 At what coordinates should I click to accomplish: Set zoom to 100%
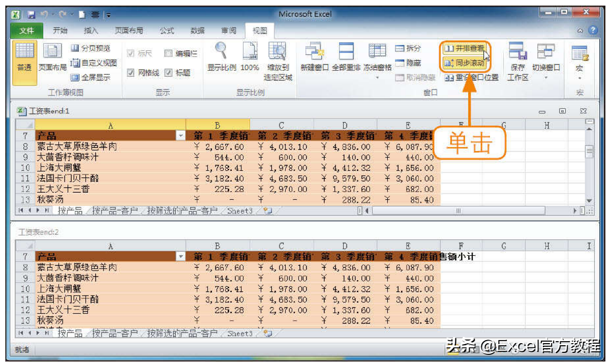coord(250,57)
